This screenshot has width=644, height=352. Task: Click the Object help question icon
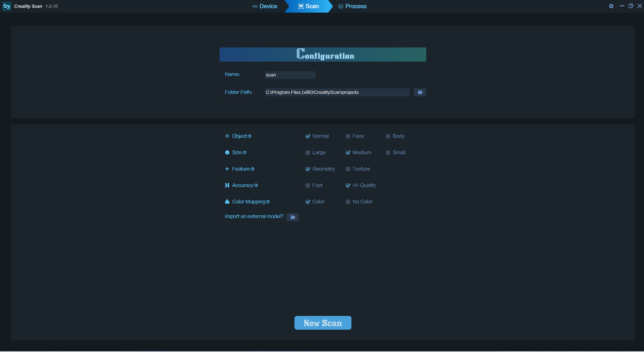[250, 136]
